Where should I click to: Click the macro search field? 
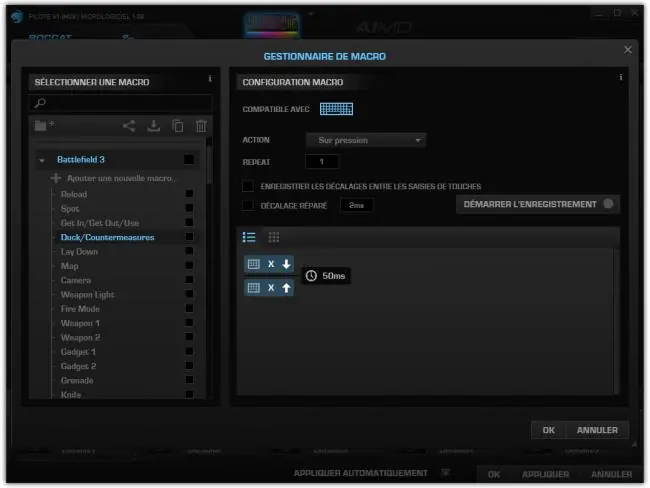121,102
